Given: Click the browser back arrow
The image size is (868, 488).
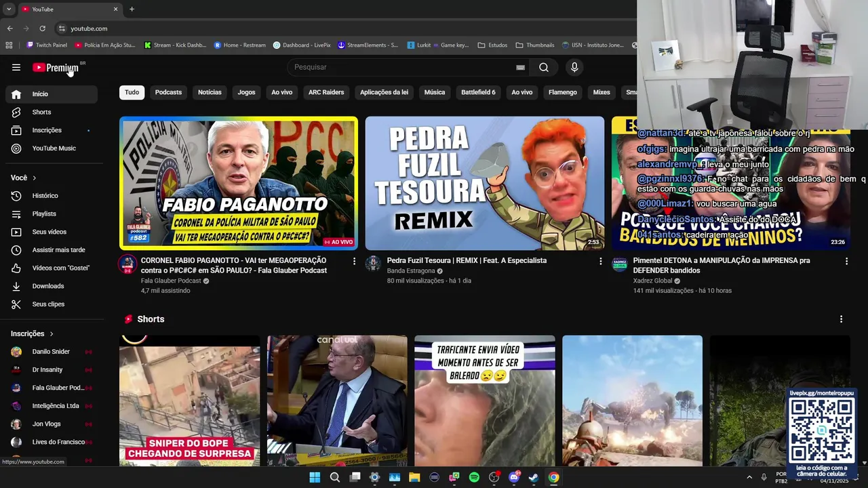Looking at the screenshot, I should coord(9,28).
